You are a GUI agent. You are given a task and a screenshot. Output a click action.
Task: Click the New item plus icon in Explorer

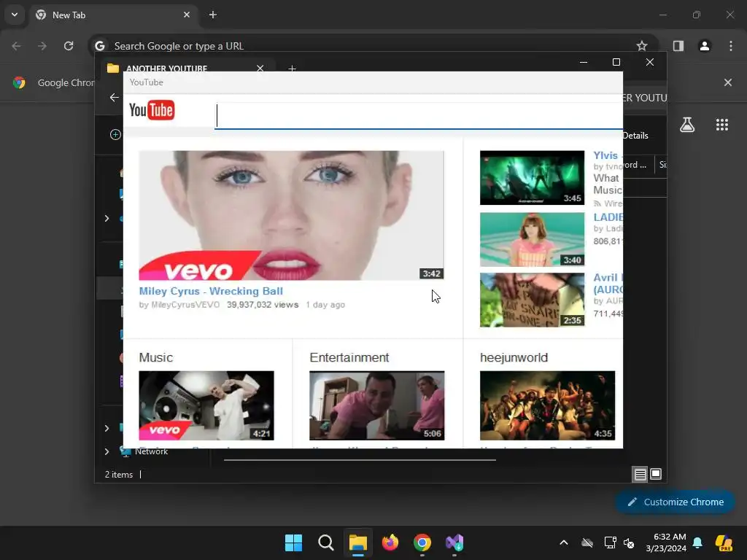point(115,135)
